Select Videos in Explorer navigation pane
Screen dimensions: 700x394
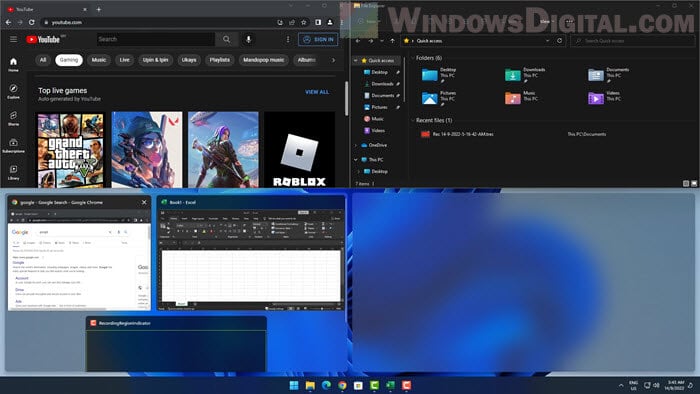tap(375, 131)
